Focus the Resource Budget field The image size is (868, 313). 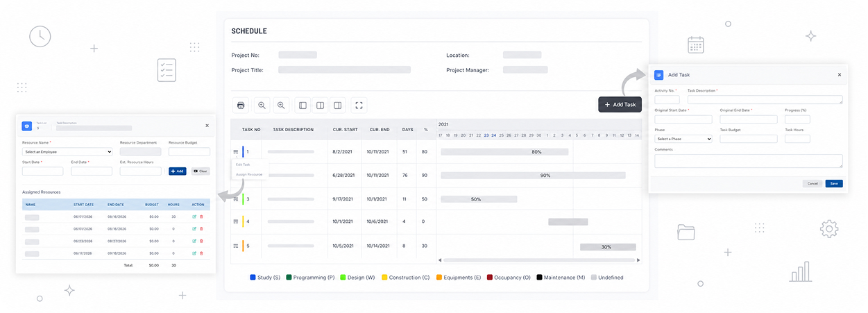(x=189, y=151)
